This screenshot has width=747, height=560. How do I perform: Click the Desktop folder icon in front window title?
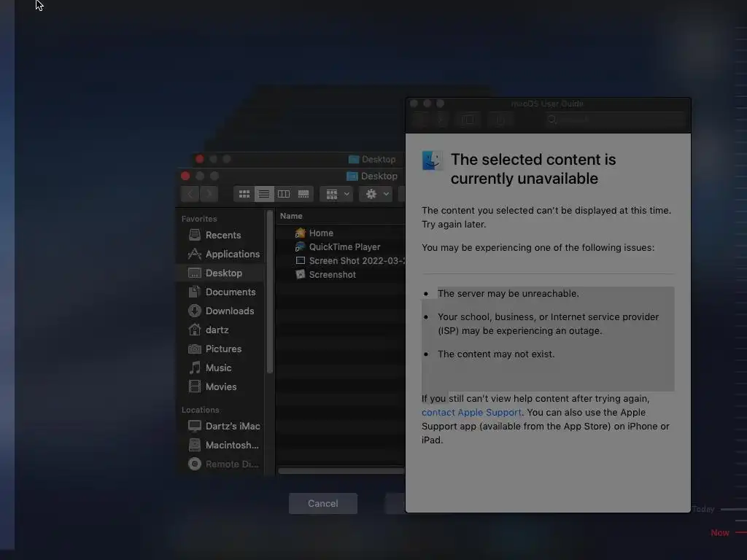click(x=352, y=176)
